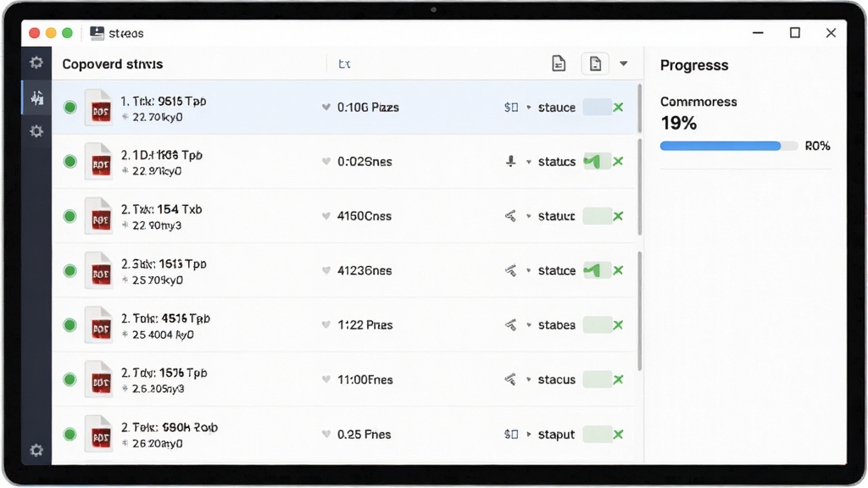Image resolution: width=868 pixels, height=488 pixels.
Task: Remove 0:10G Pizzs row with green X
Action: pyautogui.click(x=618, y=108)
